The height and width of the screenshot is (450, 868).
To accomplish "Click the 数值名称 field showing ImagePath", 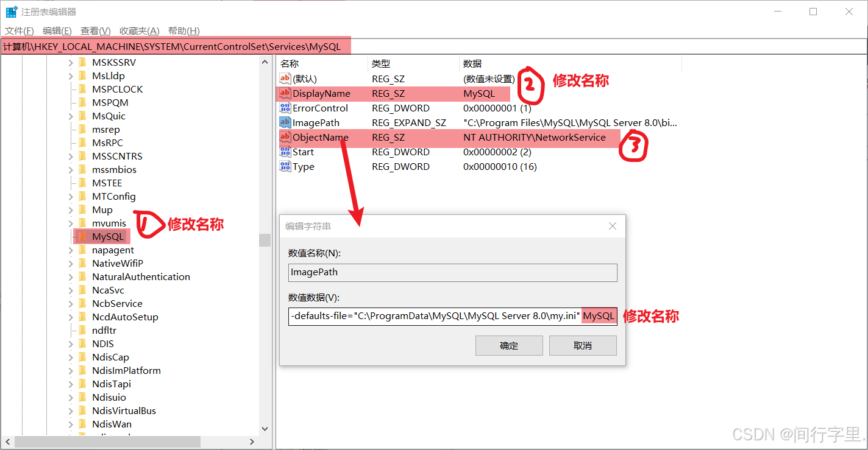I will click(x=453, y=272).
